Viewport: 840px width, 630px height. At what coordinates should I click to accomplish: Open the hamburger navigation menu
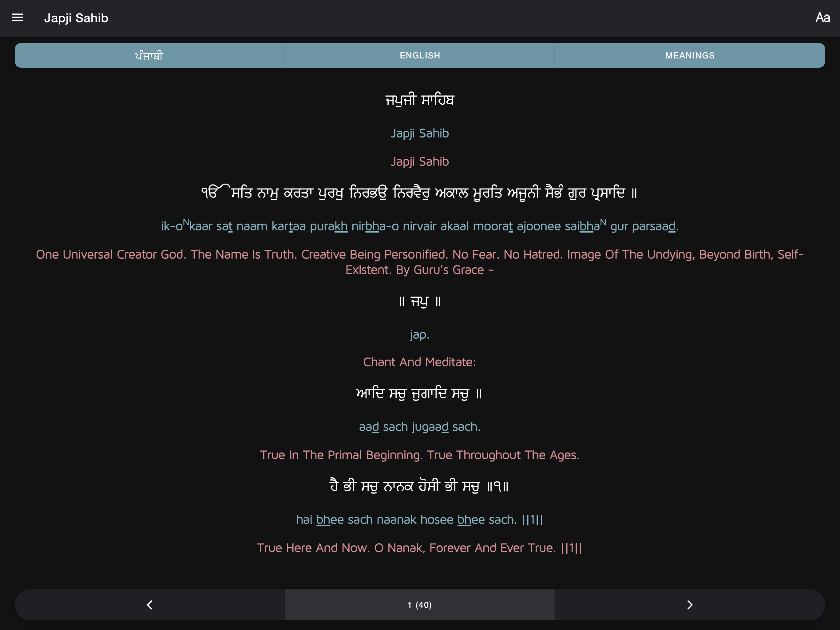[x=17, y=18]
